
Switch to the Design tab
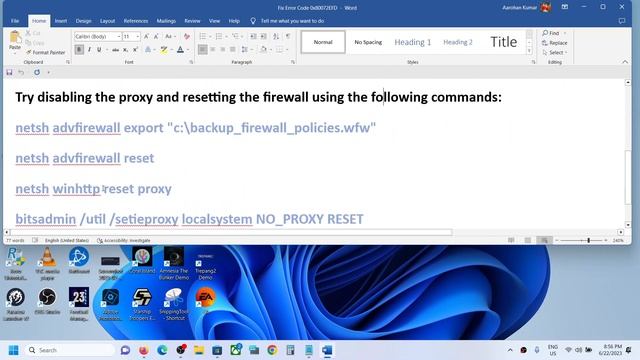(x=83, y=21)
